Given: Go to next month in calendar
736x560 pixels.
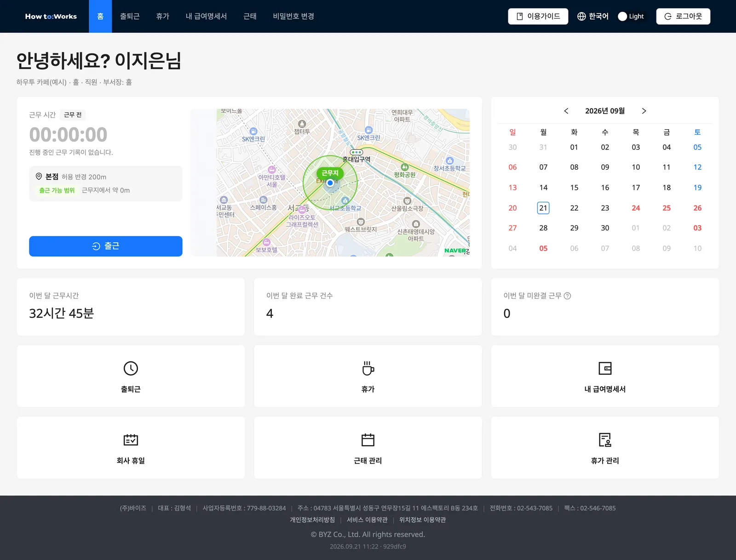Looking at the screenshot, I should coord(644,111).
